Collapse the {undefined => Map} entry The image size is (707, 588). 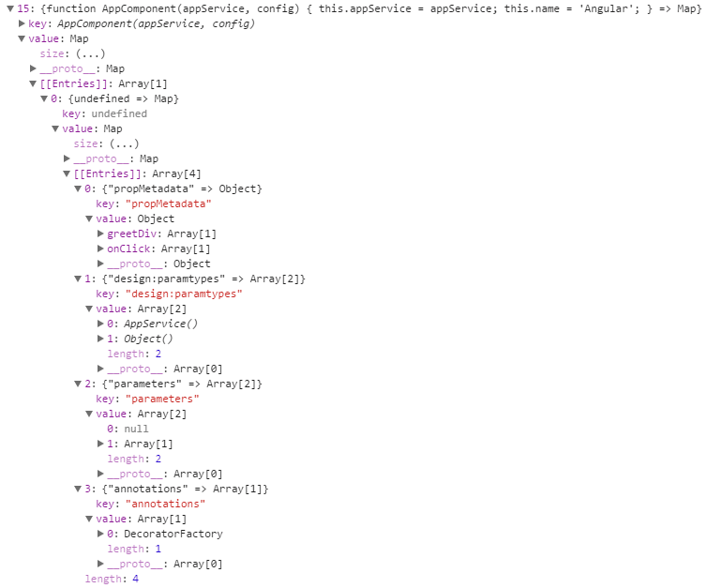[x=44, y=98]
